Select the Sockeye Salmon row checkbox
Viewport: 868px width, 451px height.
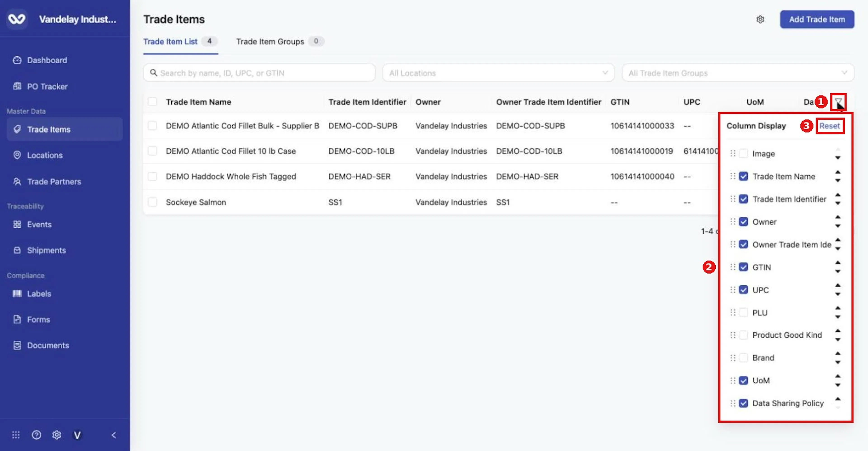click(x=152, y=202)
